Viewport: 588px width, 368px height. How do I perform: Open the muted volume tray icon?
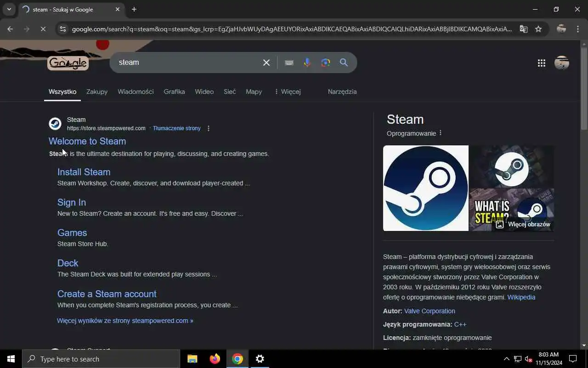(528, 359)
